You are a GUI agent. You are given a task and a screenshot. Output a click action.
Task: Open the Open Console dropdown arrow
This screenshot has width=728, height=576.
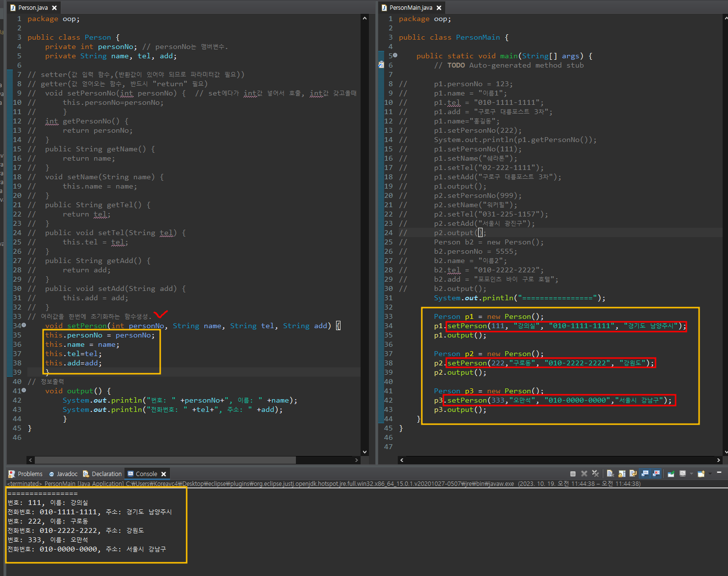coord(710,474)
